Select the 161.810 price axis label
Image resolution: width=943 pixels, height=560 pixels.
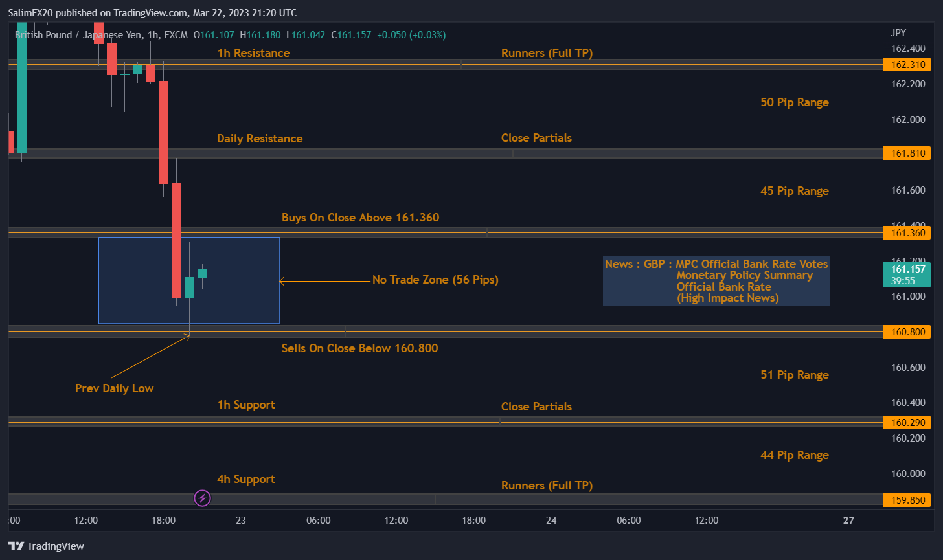(907, 153)
